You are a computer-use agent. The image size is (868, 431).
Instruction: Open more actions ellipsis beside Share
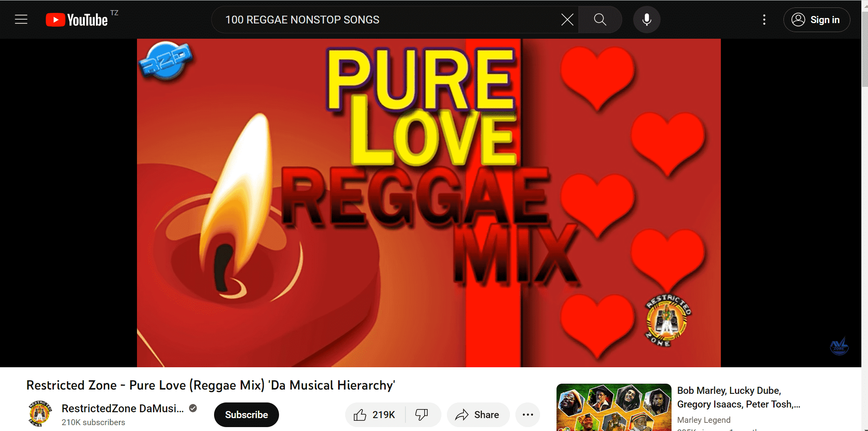[528, 415]
